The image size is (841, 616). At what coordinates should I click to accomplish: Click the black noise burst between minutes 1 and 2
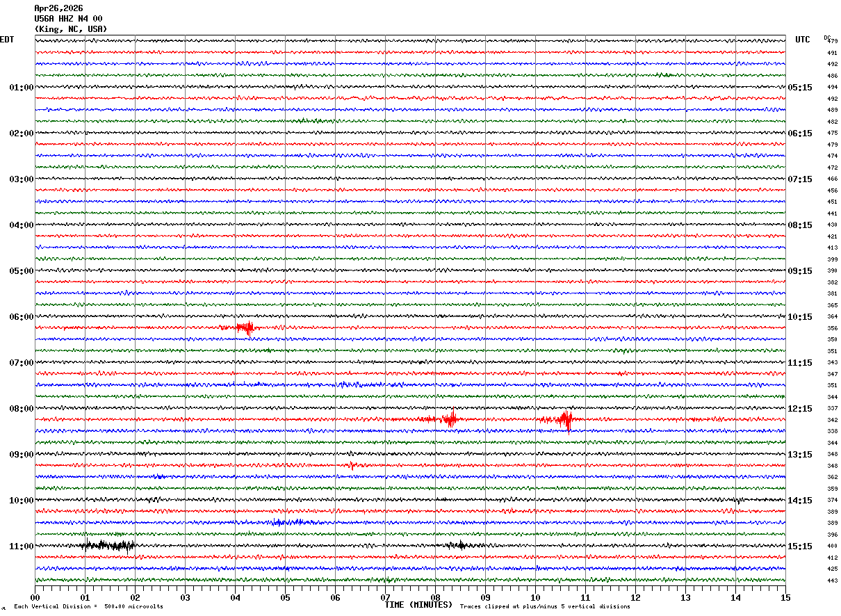(108, 545)
